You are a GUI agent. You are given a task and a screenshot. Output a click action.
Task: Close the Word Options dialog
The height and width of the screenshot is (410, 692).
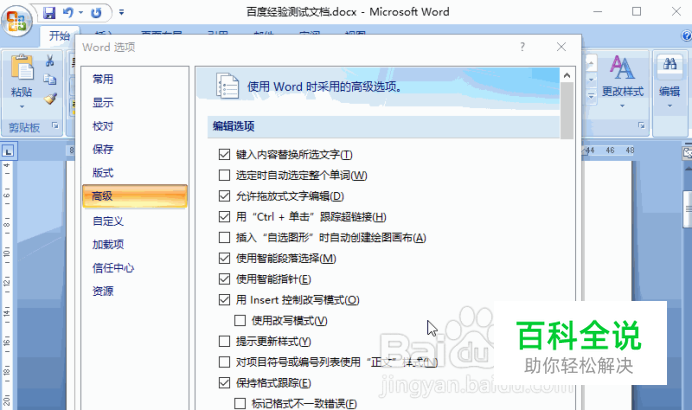[x=561, y=47]
